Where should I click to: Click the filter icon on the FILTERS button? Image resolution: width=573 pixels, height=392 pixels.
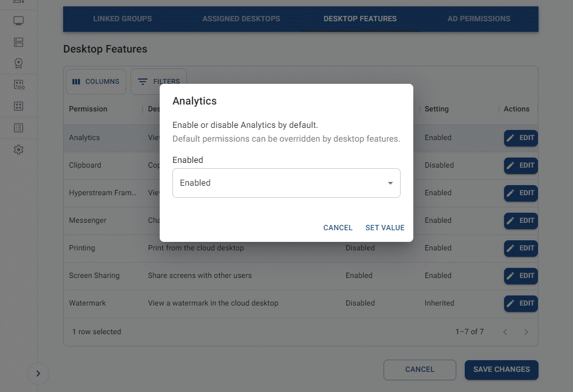(x=142, y=82)
